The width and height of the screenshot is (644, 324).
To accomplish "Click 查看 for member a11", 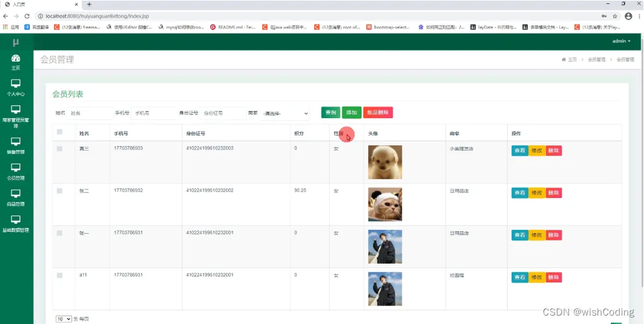I will coord(519,277).
